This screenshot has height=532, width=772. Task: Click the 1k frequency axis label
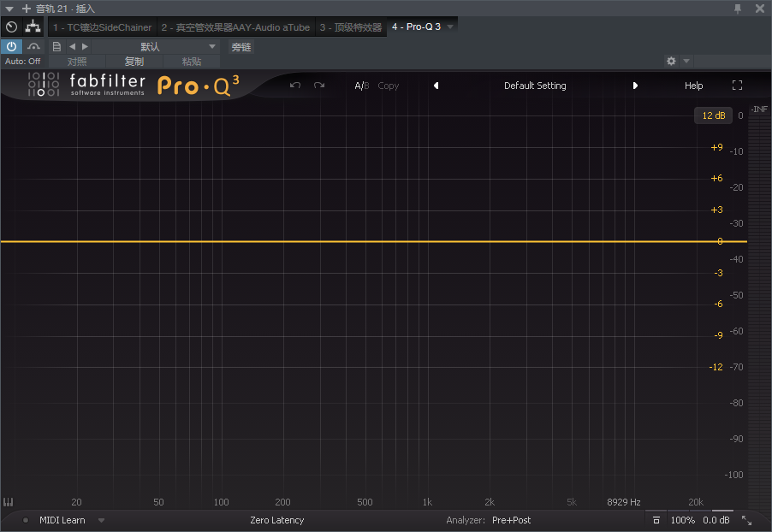coord(427,502)
